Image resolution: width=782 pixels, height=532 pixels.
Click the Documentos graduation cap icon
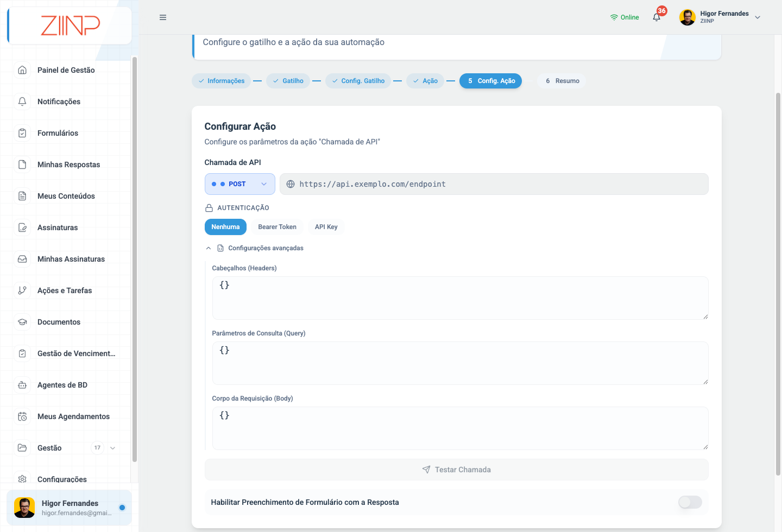pos(22,322)
